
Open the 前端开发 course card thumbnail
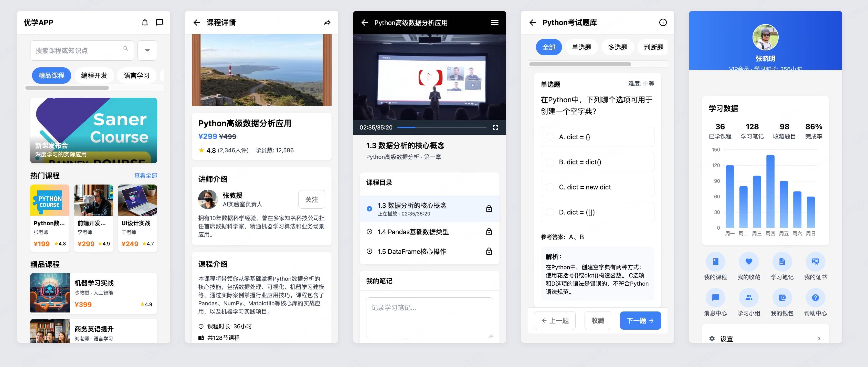point(94,200)
